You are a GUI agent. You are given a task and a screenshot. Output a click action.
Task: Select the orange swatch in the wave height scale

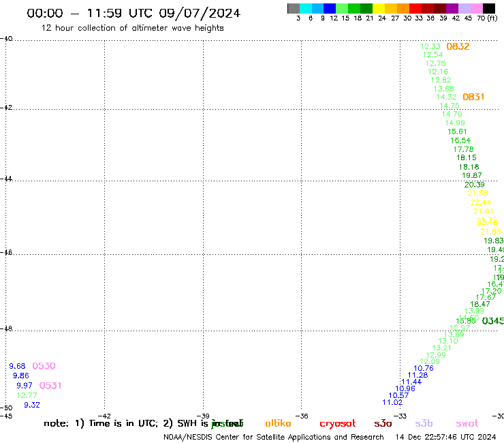(403, 8)
